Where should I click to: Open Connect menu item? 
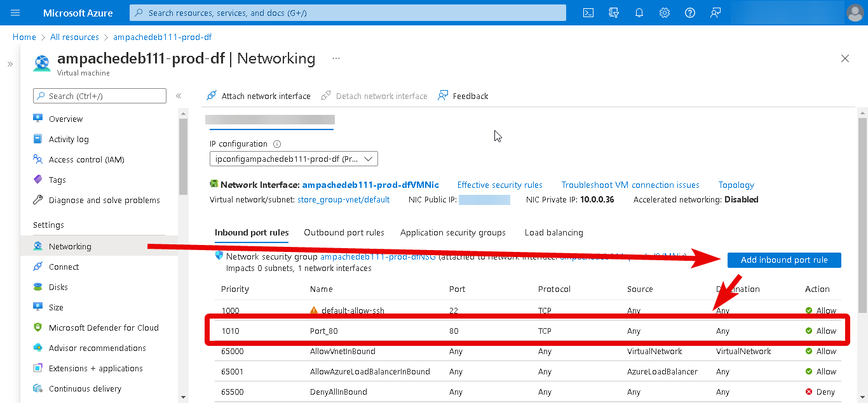point(64,267)
